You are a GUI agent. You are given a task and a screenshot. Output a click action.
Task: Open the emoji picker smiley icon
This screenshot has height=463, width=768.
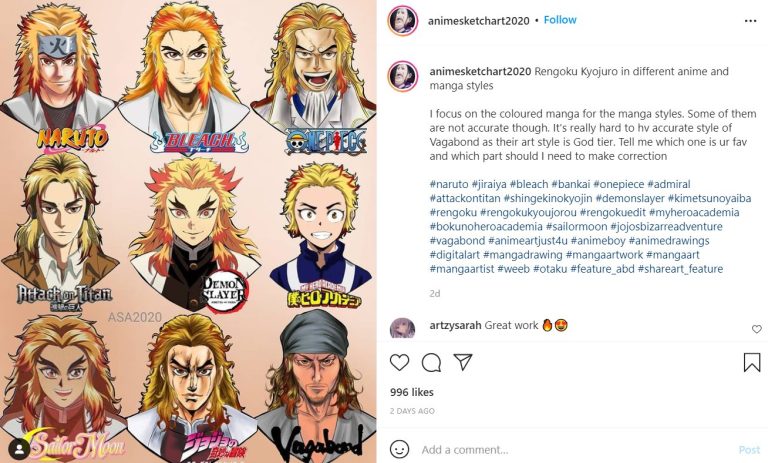point(399,449)
